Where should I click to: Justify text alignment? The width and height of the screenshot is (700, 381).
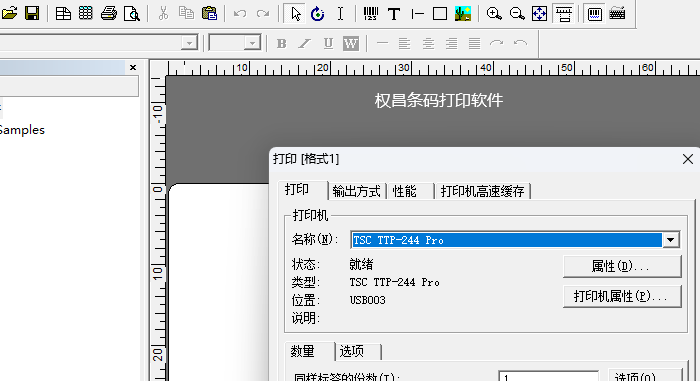coord(474,43)
